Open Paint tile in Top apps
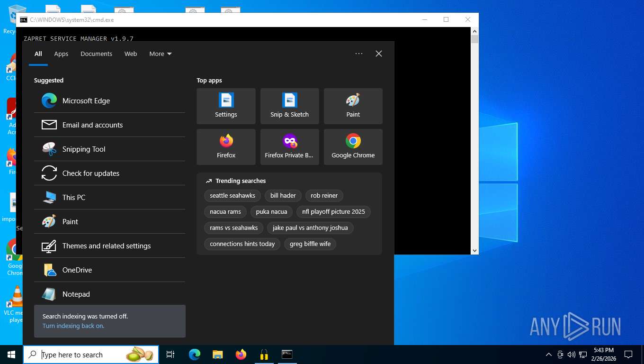The width and height of the screenshot is (644, 364). [353, 106]
